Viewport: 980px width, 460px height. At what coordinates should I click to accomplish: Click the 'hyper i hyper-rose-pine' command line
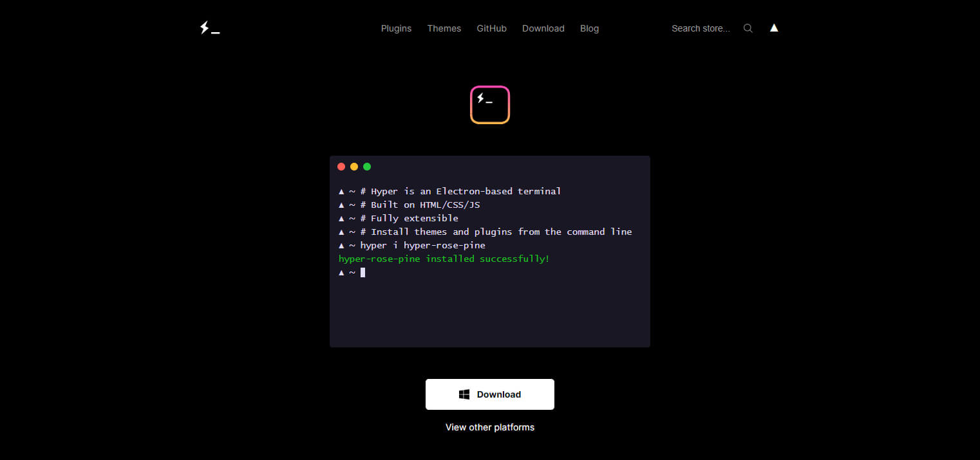click(412, 245)
